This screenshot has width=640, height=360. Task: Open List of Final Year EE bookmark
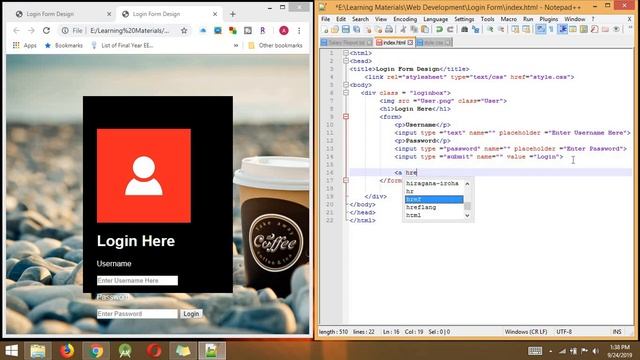[122, 45]
